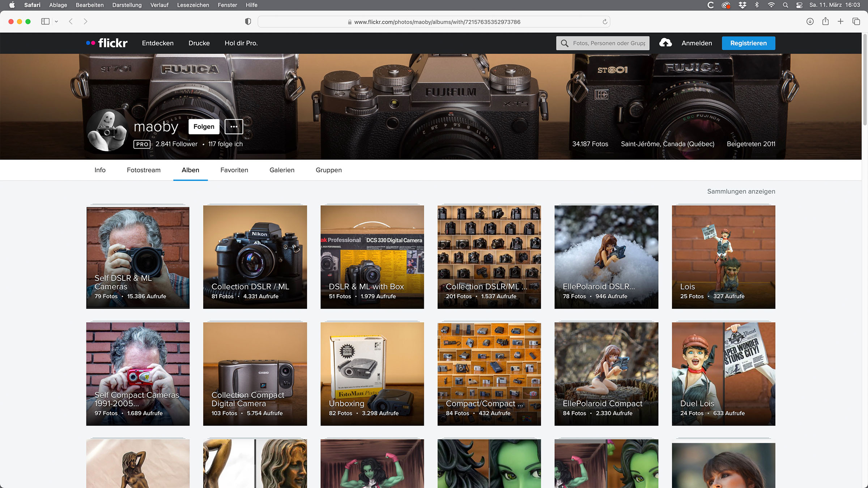Click the Folgen button
This screenshot has height=488, width=868.
point(204,127)
